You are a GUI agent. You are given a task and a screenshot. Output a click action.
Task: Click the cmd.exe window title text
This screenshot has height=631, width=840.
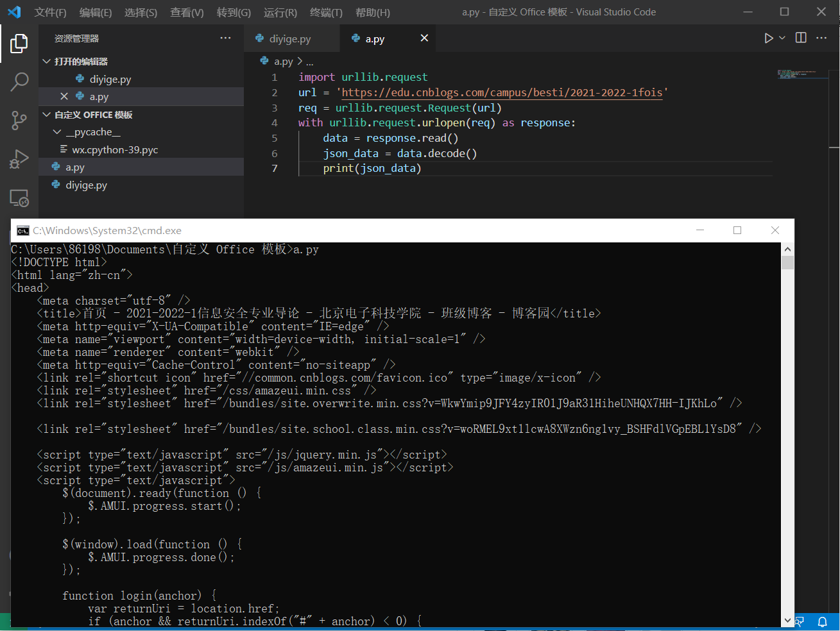pos(107,231)
